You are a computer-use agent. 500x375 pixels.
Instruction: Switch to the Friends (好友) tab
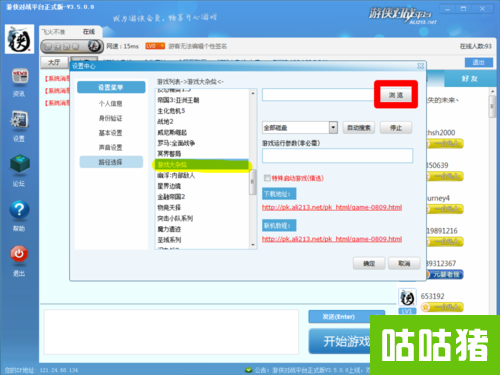click(469, 79)
